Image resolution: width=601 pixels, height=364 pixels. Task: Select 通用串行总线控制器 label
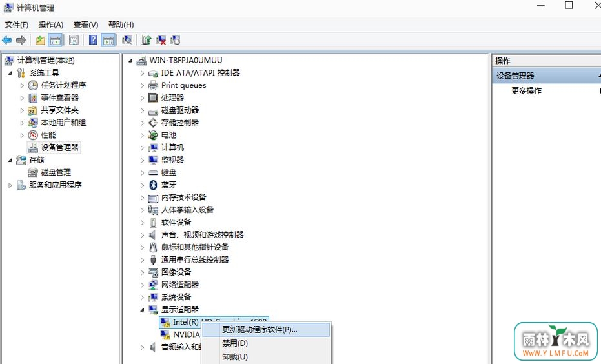click(195, 260)
